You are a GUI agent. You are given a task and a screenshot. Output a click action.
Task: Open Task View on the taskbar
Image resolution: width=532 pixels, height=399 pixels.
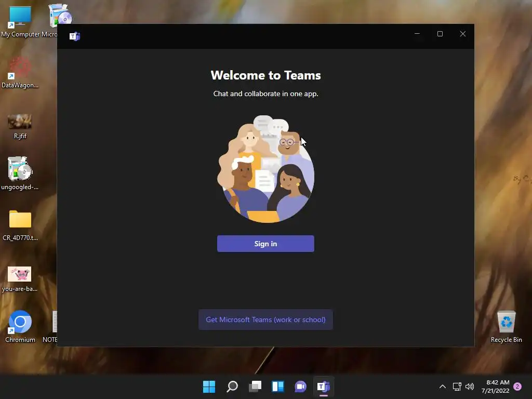pos(255,387)
